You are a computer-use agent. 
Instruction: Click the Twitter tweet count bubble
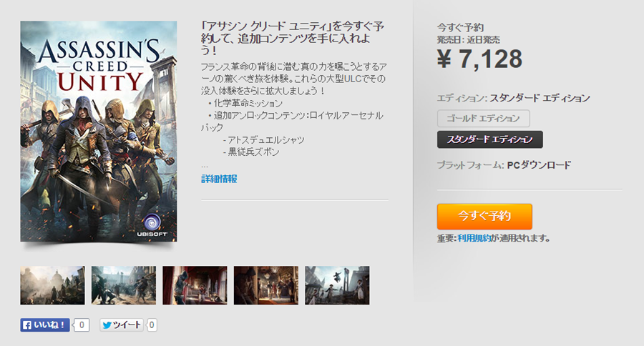point(152,325)
